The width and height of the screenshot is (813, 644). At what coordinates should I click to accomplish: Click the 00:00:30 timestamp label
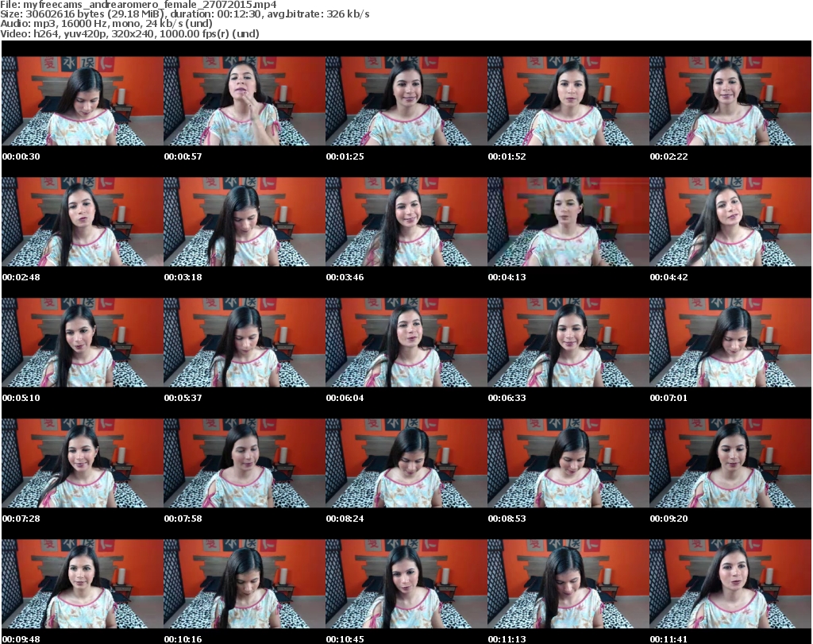click(x=21, y=156)
